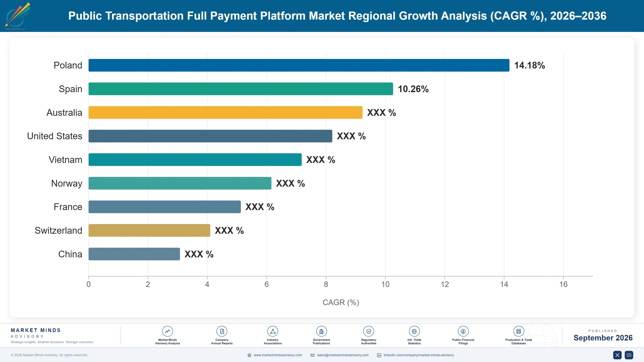The image size is (644, 362).
Task: Click the Regulatory Authorities shield icon
Action: [x=368, y=331]
